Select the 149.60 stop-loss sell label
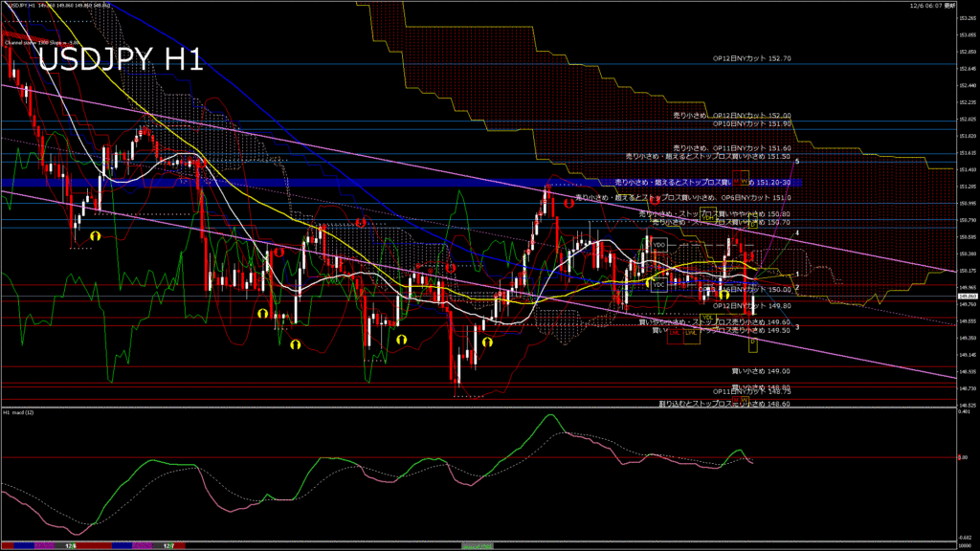The image size is (980, 551). pos(714,322)
